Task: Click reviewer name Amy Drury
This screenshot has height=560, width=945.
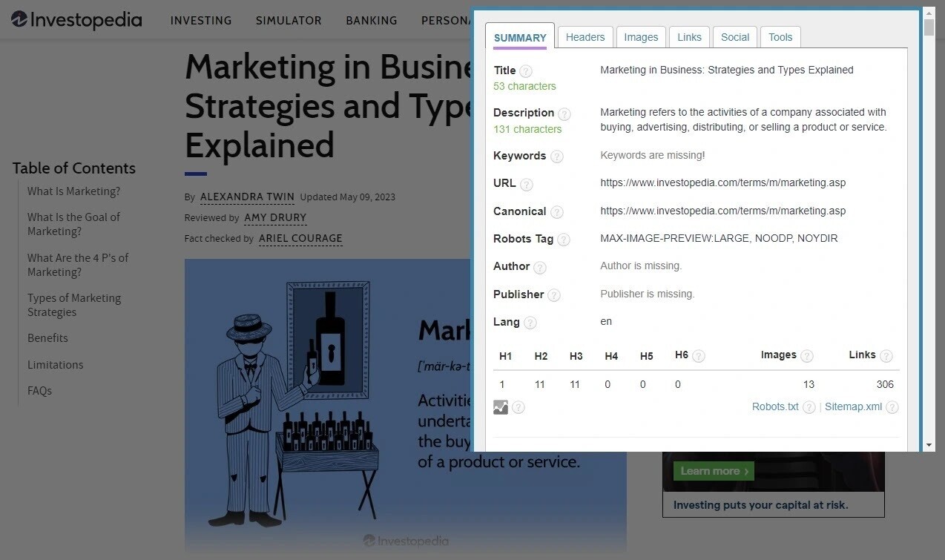Action: pos(275,218)
